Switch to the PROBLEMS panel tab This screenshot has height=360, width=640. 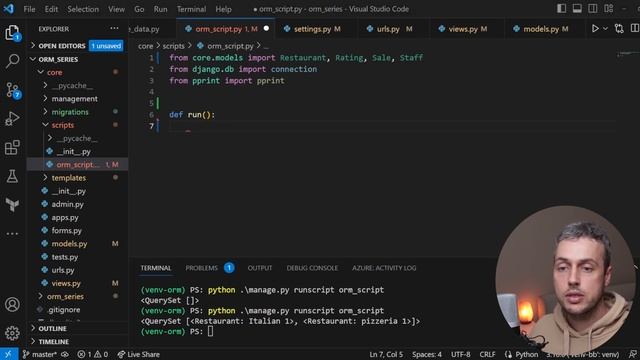202,268
